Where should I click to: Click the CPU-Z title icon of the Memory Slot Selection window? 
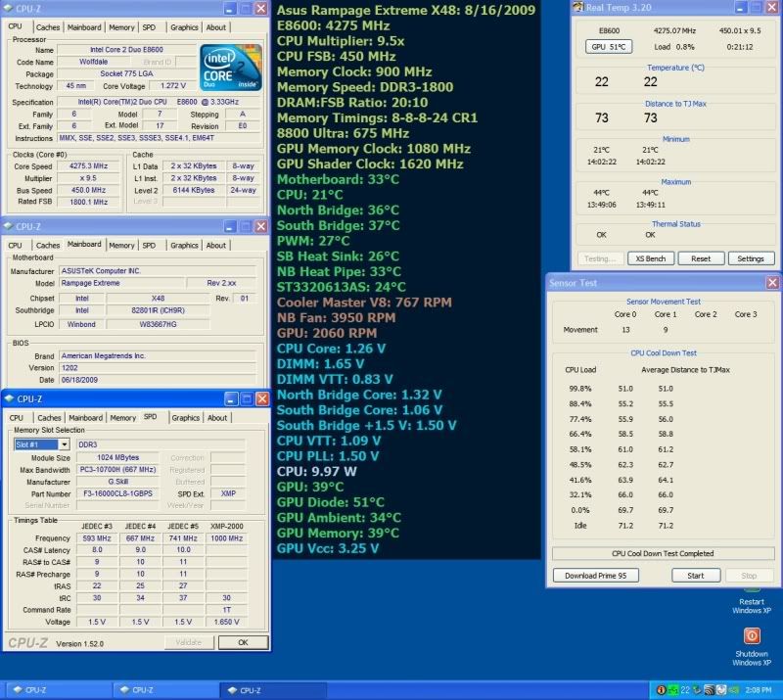(9, 398)
